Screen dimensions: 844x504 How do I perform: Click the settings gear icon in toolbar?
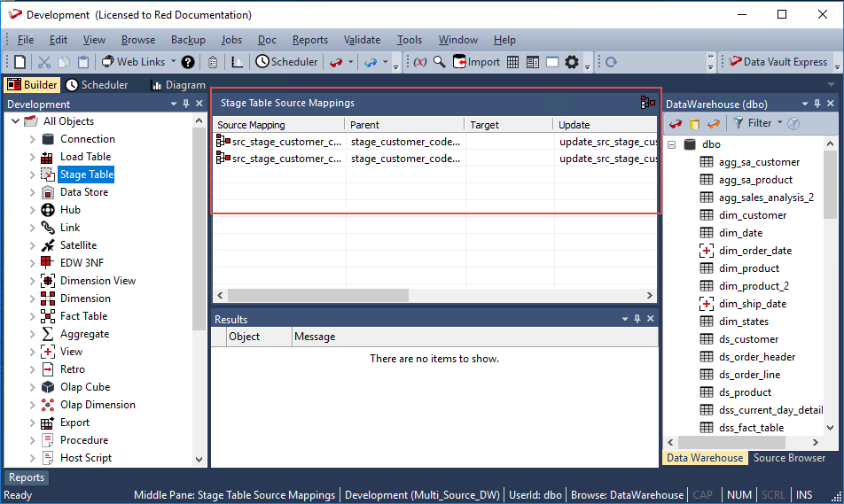coord(572,62)
